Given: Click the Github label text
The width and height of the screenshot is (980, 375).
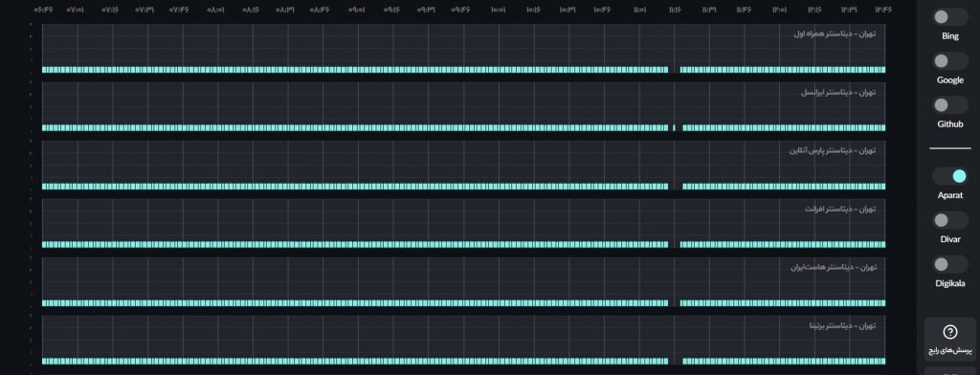Looking at the screenshot, I should tap(950, 123).
